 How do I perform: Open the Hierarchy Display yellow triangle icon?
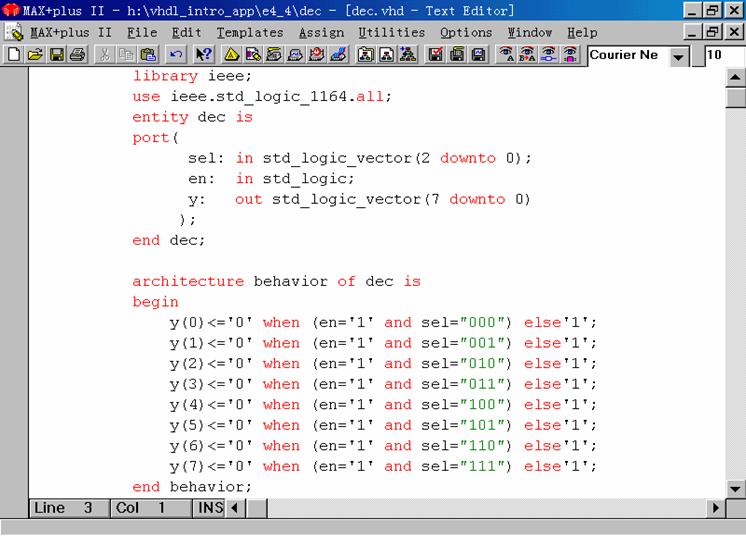click(x=231, y=55)
